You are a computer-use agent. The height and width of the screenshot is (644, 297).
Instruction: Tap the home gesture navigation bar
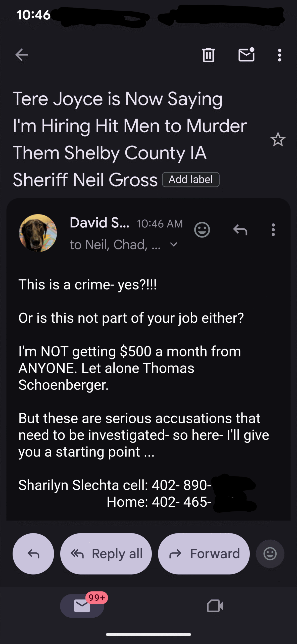click(148, 634)
